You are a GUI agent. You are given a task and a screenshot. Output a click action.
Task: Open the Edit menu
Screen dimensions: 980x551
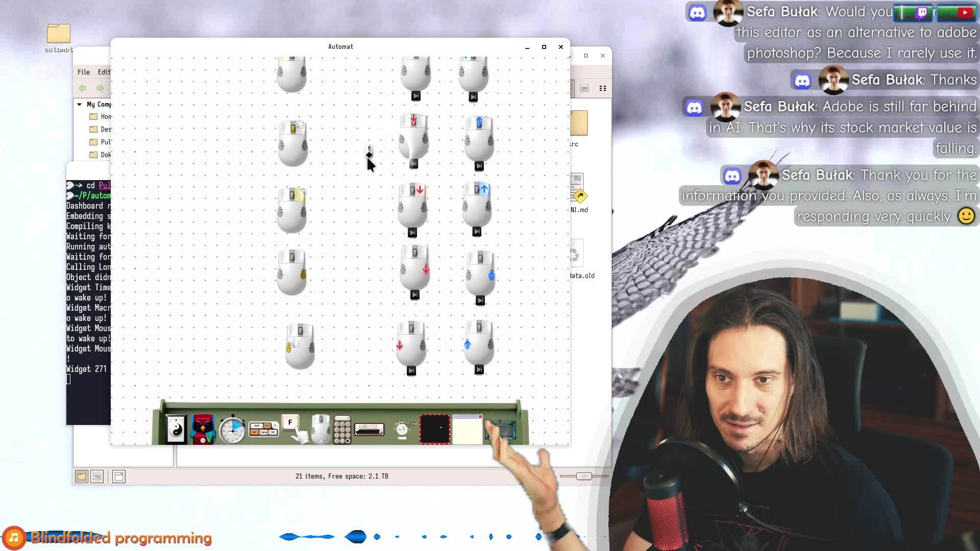[x=104, y=72]
